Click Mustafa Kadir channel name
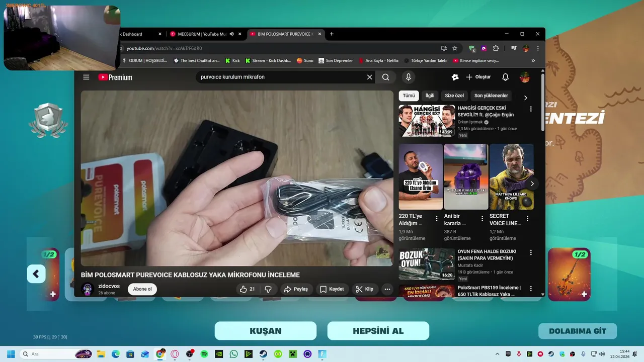644x362 pixels. 471,265
